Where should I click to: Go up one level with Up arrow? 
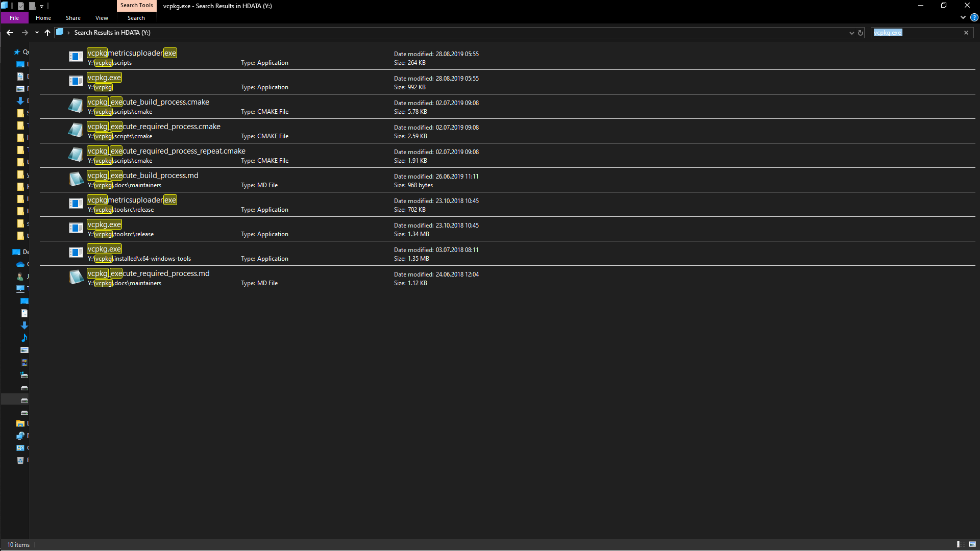47,33
